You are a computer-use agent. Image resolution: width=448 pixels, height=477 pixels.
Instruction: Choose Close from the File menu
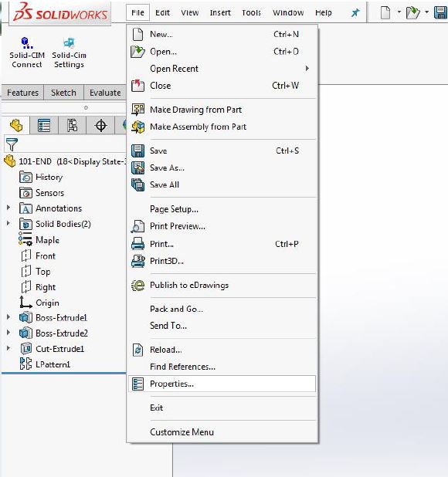pos(222,86)
